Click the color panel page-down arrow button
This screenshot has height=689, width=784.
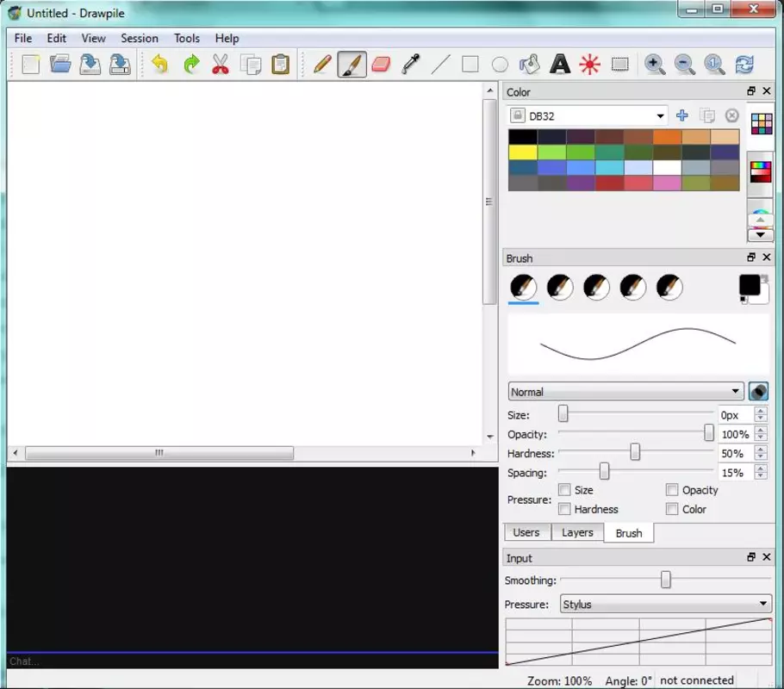tap(761, 234)
